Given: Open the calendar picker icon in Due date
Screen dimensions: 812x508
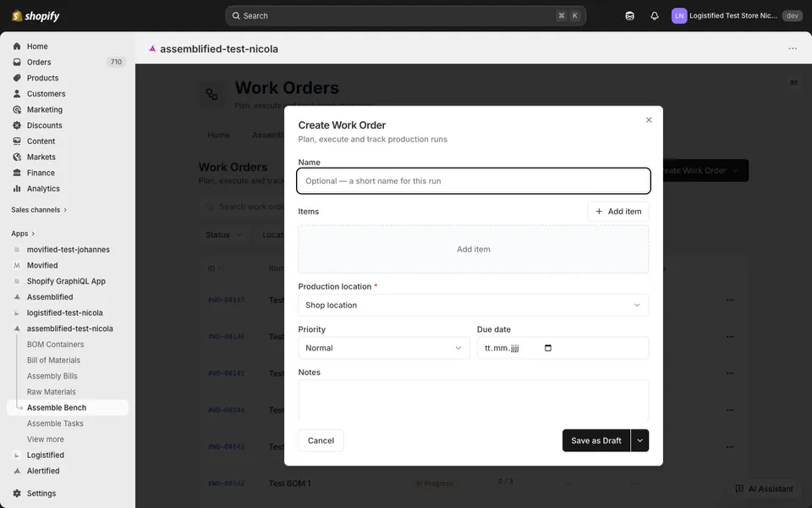Looking at the screenshot, I should 548,348.
